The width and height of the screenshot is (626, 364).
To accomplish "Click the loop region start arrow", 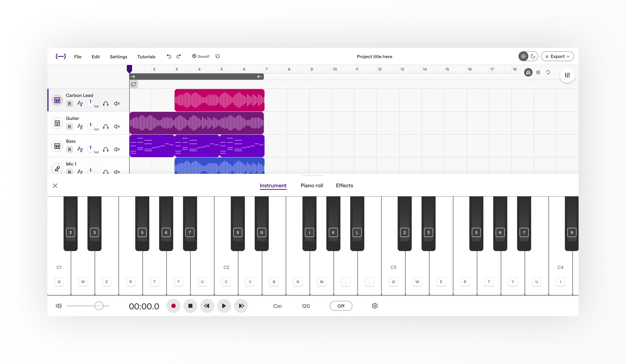I will click(x=133, y=76).
